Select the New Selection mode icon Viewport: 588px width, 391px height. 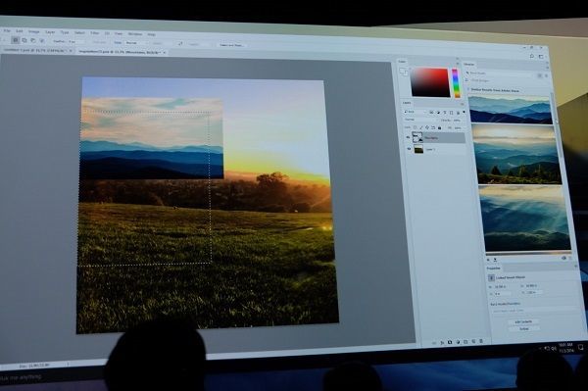click(16, 40)
